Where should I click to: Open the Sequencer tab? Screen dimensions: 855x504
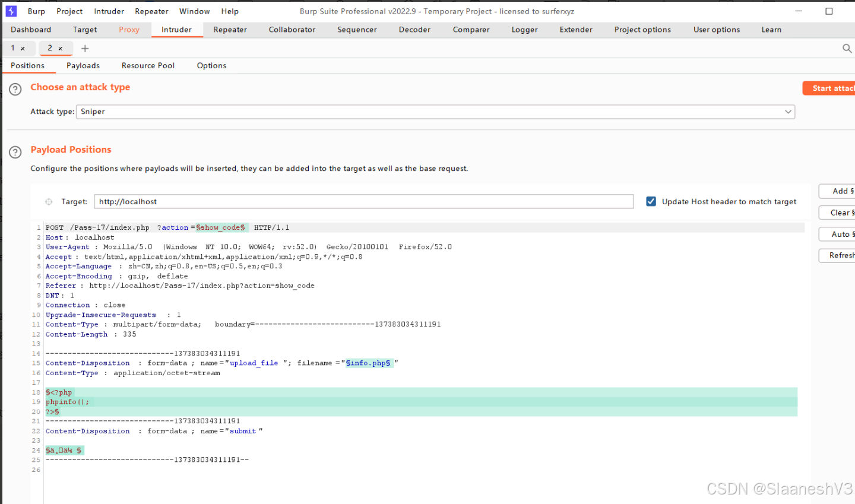pyautogui.click(x=357, y=30)
